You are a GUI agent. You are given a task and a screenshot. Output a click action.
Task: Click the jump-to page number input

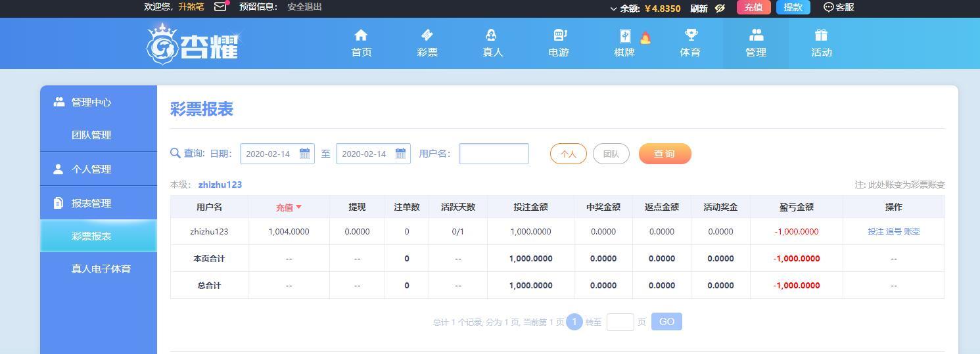pos(620,322)
